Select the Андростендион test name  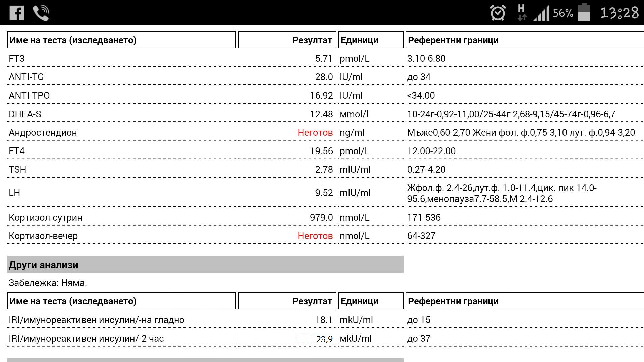(x=43, y=133)
